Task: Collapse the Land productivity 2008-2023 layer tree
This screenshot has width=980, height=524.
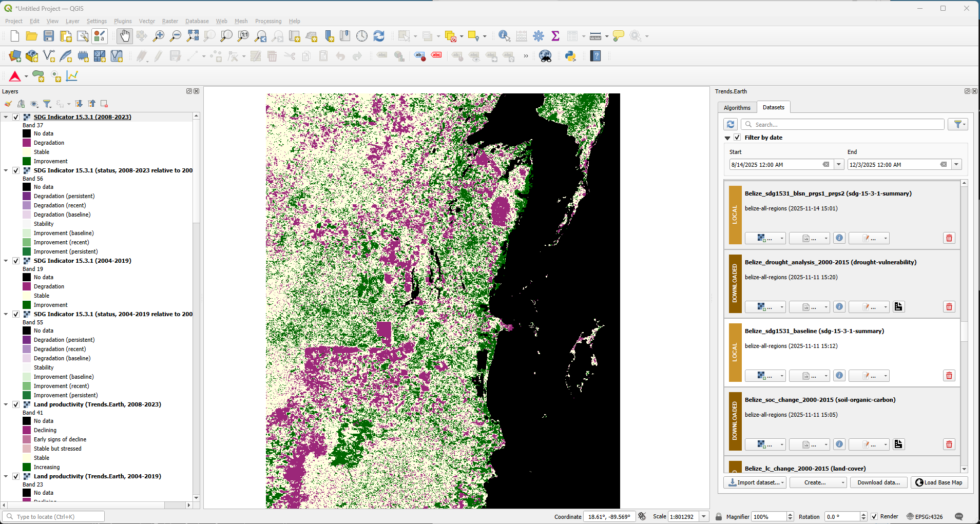Action: (x=6, y=404)
